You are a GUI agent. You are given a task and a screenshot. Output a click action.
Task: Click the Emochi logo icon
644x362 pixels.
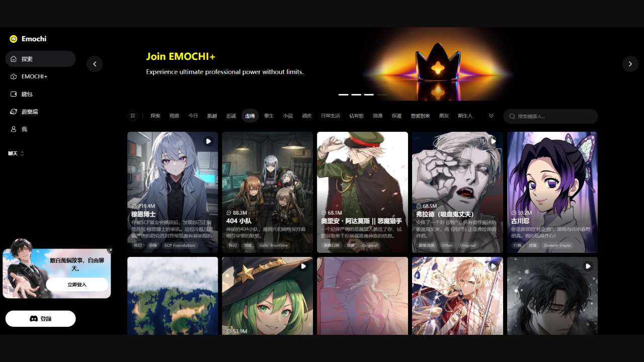point(14,39)
